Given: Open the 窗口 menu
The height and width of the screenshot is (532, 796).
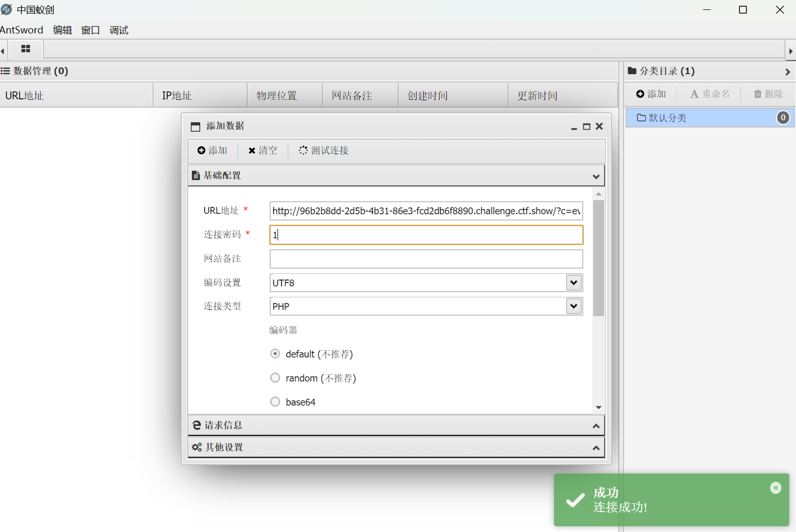Looking at the screenshot, I should click(90, 30).
